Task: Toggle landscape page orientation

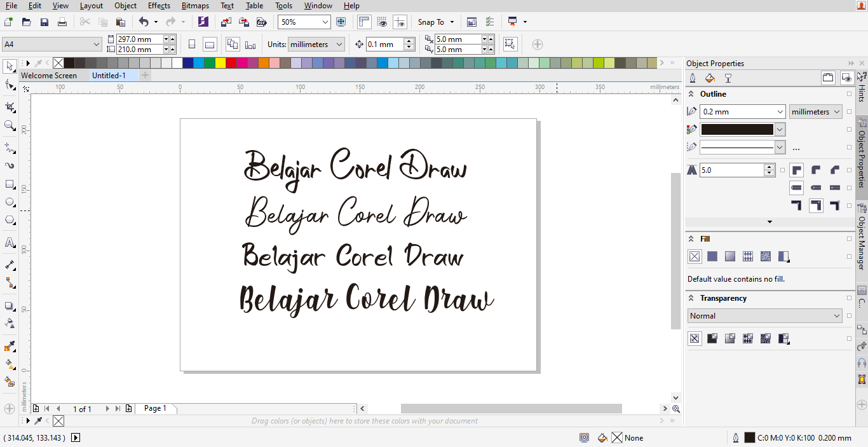Action: [x=208, y=44]
